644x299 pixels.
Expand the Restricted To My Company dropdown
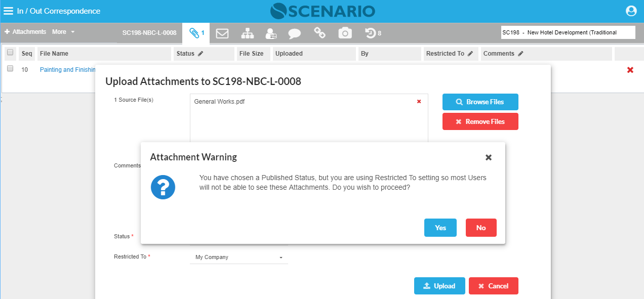(239, 258)
